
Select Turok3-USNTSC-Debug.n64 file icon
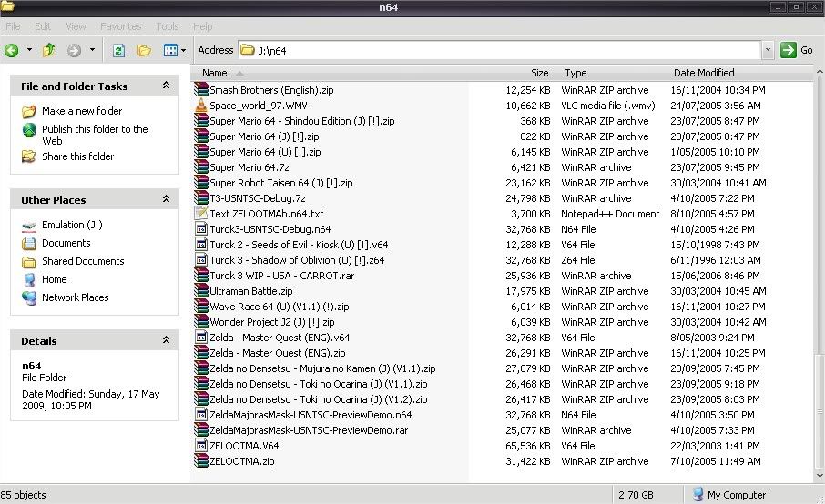(201, 229)
